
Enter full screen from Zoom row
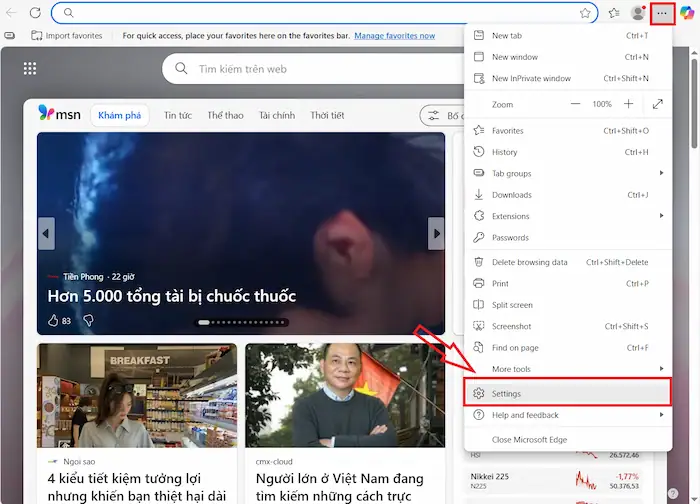[657, 104]
